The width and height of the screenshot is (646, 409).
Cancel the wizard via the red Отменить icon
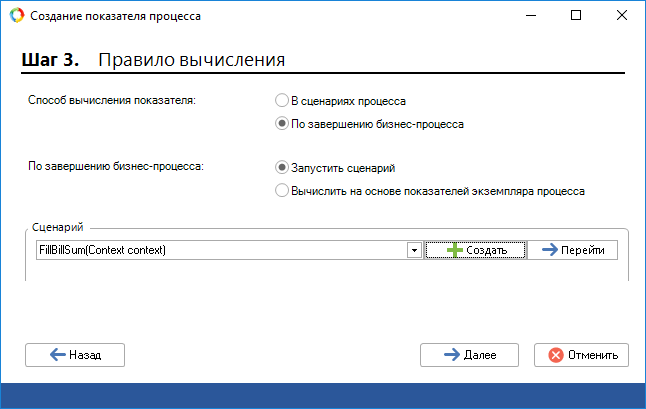point(554,354)
